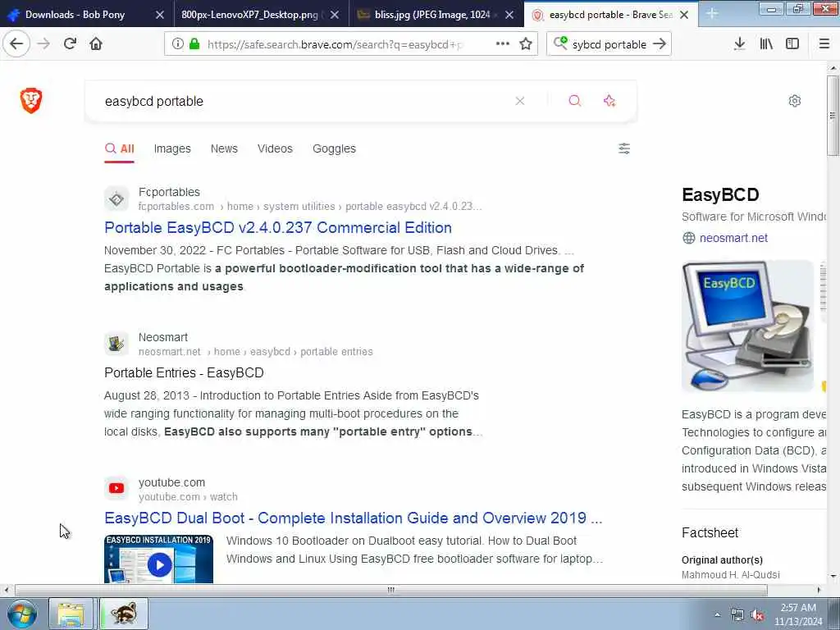
Task: Open Brave search settings gear
Action: pyautogui.click(x=794, y=101)
